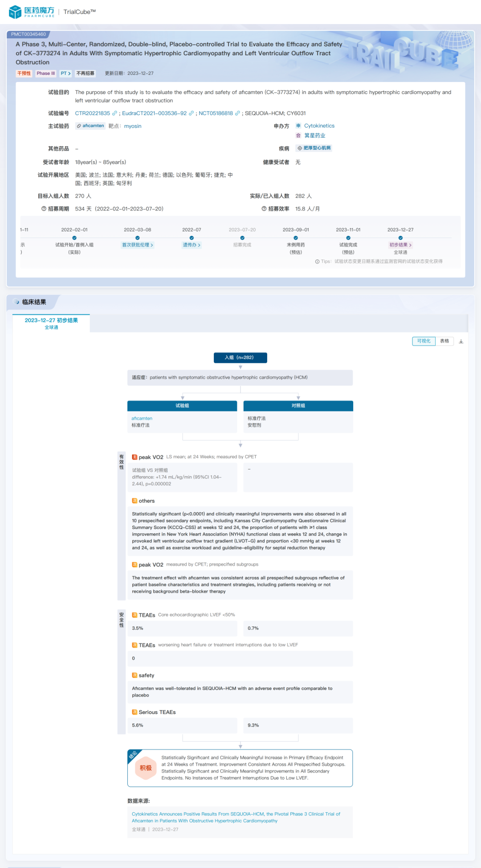Viewport: 481px width, 868px height.
Task: Expand 遗传办 timeline details
Action: tap(192, 245)
